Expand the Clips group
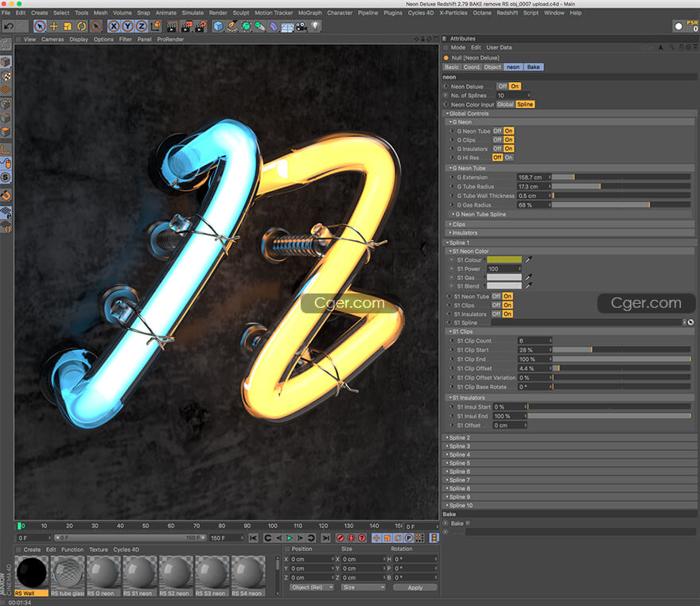 [458, 224]
